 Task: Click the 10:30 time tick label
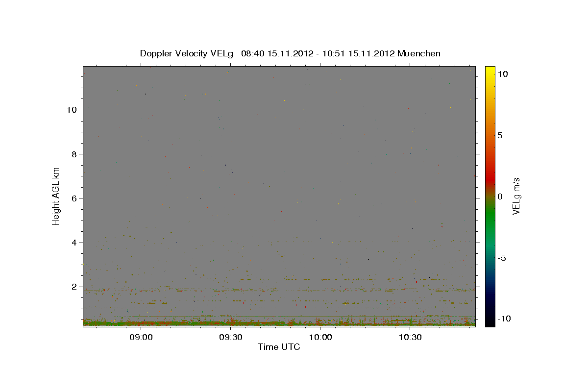pyautogui.click(x=410, y=337)
